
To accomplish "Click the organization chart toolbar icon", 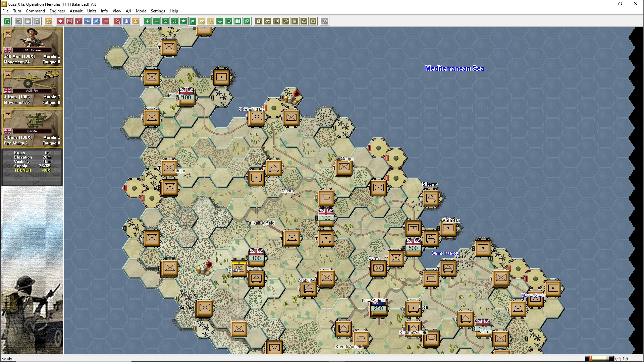I will click(304, 21).
